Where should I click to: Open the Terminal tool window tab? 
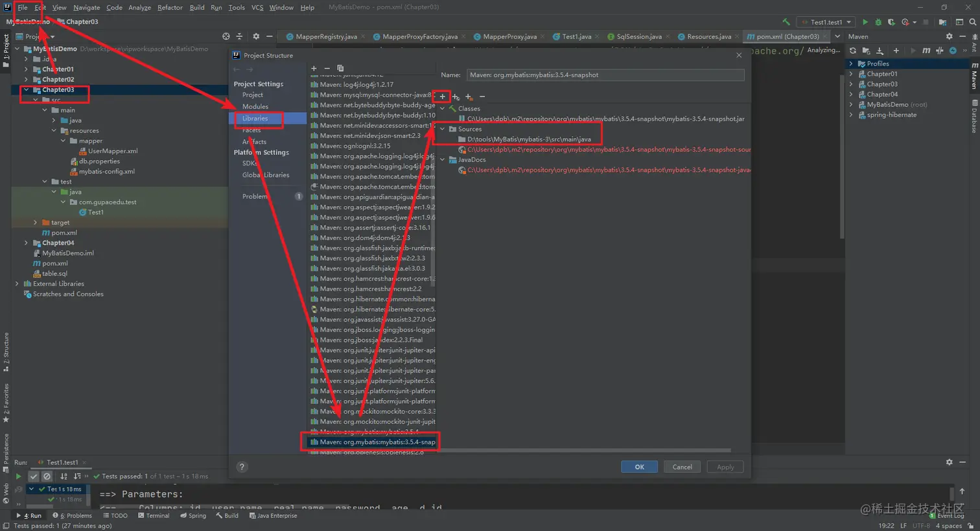point(154,515)
